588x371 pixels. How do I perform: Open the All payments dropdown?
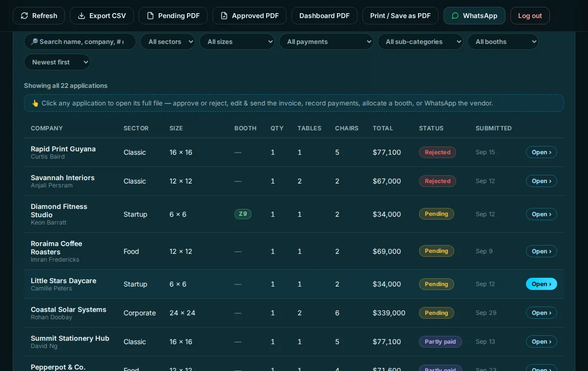point(326,41)
